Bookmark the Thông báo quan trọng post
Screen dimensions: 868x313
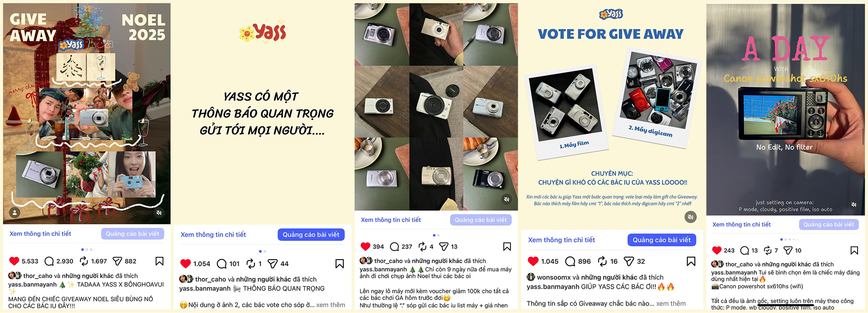tap(340, 264)
